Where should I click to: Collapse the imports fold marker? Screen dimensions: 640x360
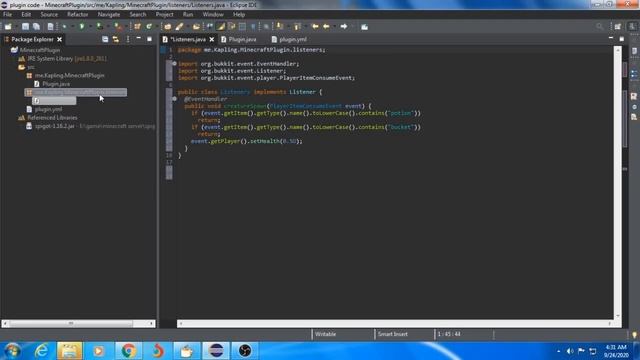(x=174, y=64)
